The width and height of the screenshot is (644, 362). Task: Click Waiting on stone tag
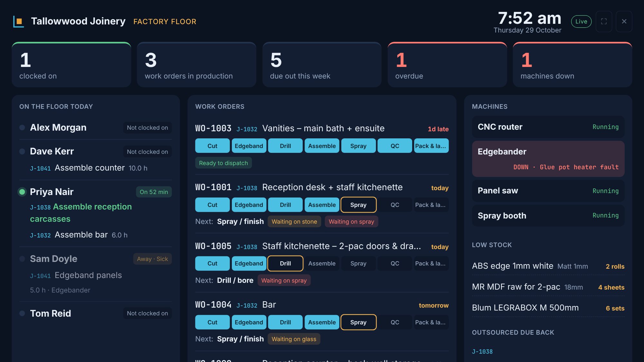tap(294, 221)
